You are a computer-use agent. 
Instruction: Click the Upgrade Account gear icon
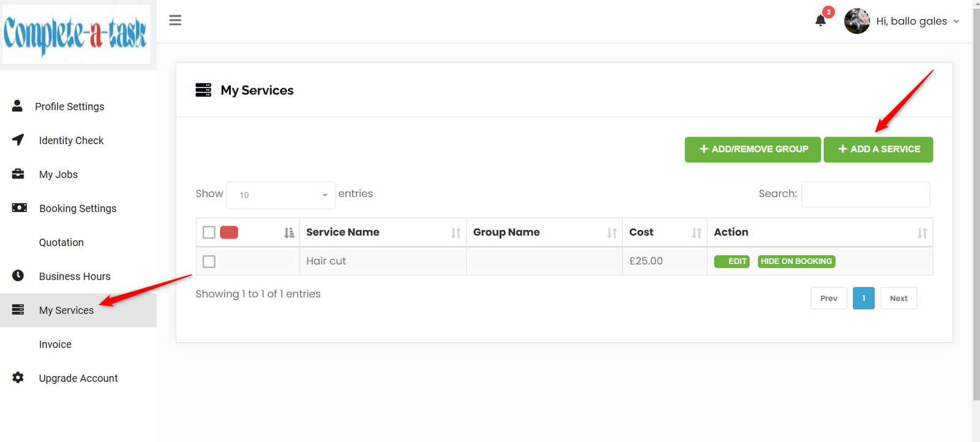point(18,378)
